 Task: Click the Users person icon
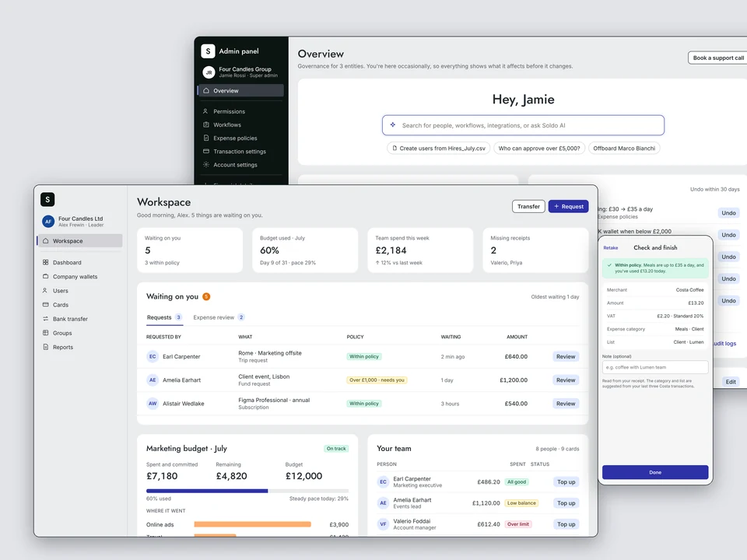(x=46, y=290)
